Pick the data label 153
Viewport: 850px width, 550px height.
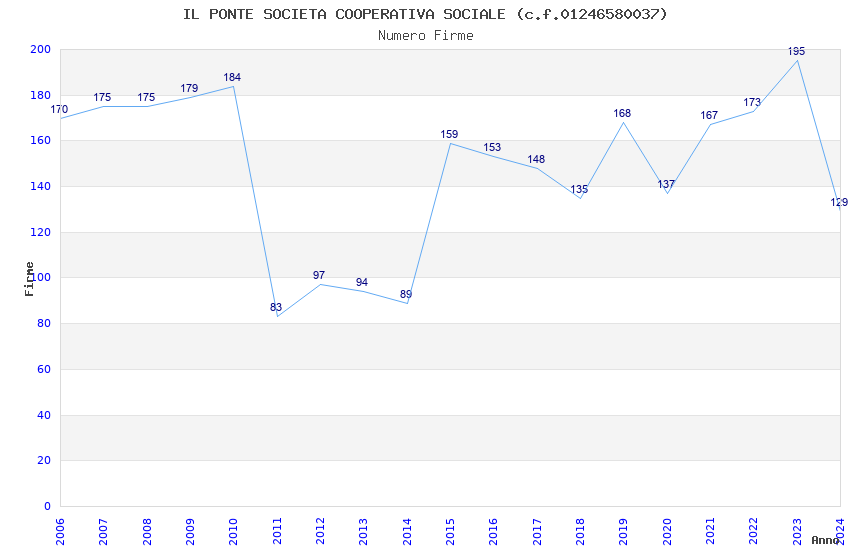tap(492, 147)
